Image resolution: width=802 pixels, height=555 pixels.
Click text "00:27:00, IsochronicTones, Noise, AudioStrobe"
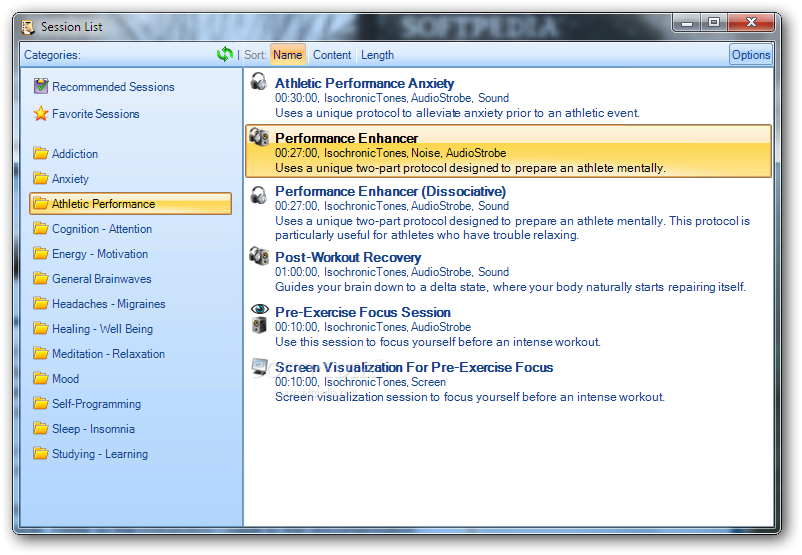pos(390,153)
